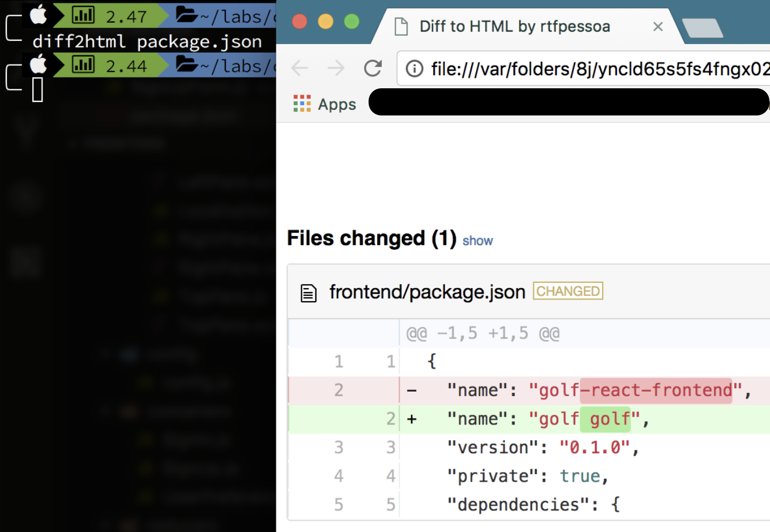770x532 pixels.
Task: Click the "version": "0.1.0" line
Action: pos(529,448)
